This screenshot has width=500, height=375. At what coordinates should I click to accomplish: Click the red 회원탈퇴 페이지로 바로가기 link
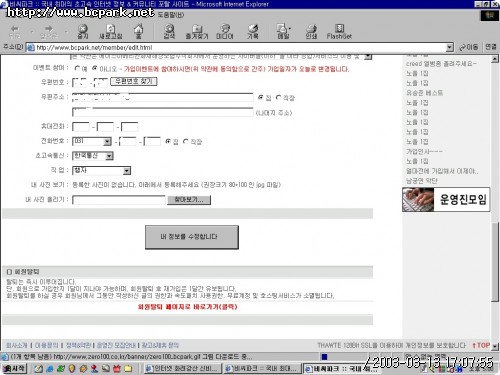(x=187, y=307)
